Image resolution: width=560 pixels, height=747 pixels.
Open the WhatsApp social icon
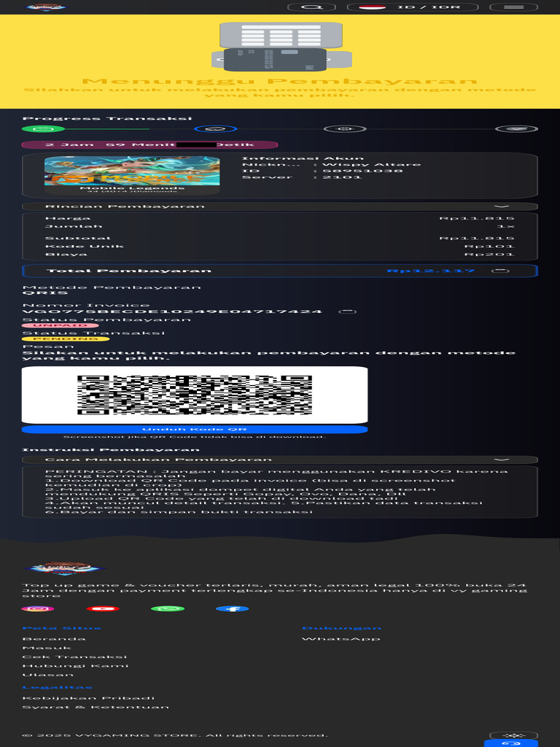click(x=167, y=608)
